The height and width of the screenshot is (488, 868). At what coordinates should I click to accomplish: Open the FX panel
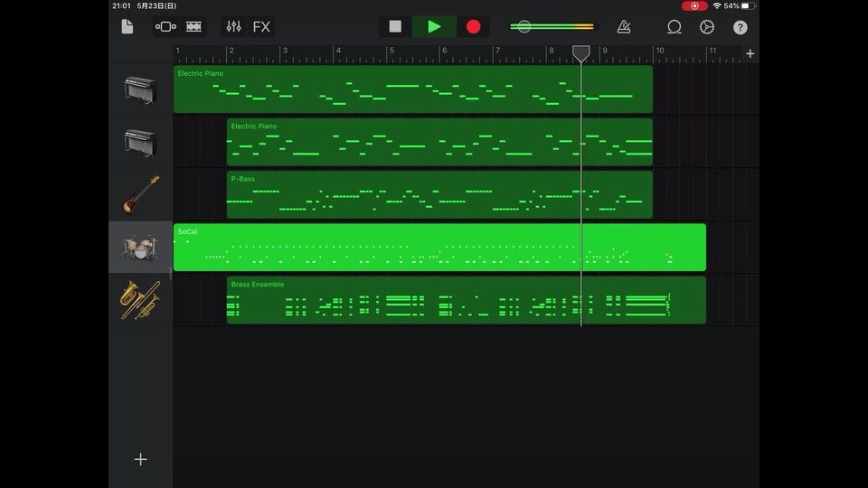pyautogui.click(x=261, y=26)
